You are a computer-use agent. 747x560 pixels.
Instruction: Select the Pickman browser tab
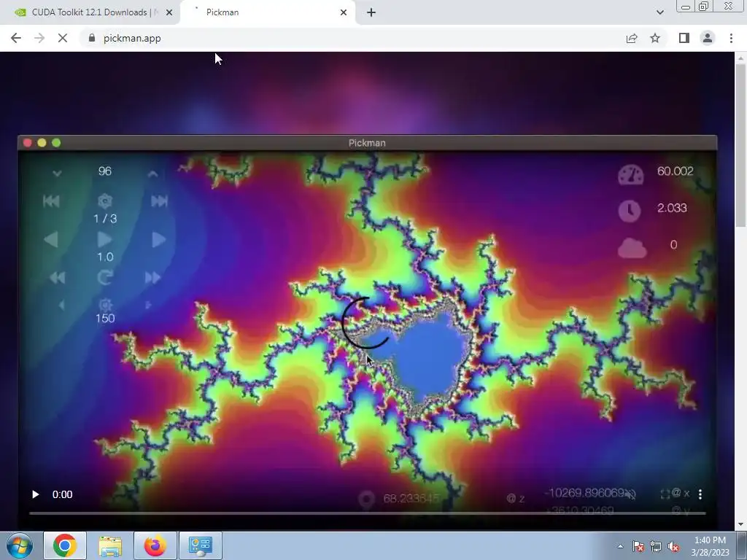267,12
